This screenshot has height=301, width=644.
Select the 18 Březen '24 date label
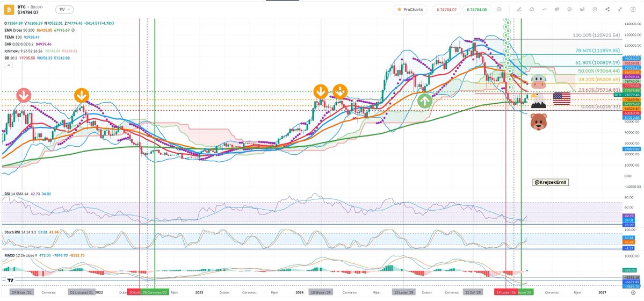coord(320,292)
